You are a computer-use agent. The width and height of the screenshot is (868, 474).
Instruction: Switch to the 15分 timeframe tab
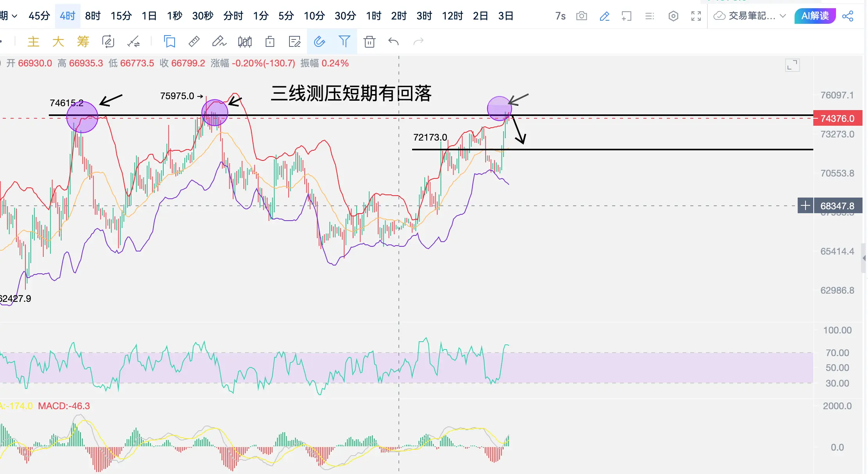point(121,16)
